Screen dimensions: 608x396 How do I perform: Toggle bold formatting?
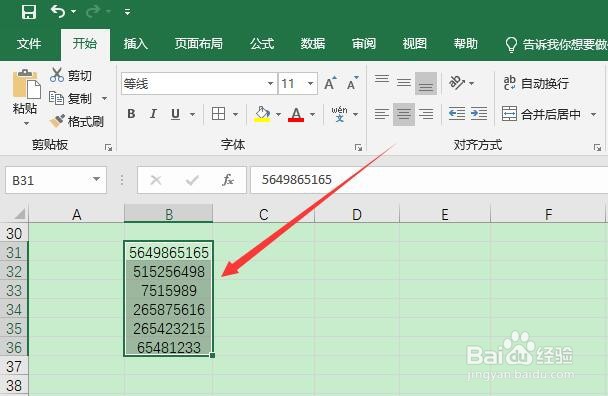131,114
